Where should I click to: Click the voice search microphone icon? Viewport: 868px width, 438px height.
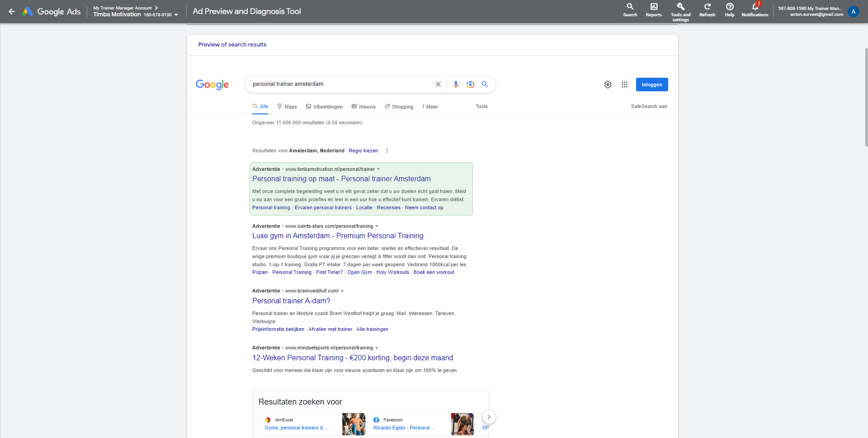(456, 85)
